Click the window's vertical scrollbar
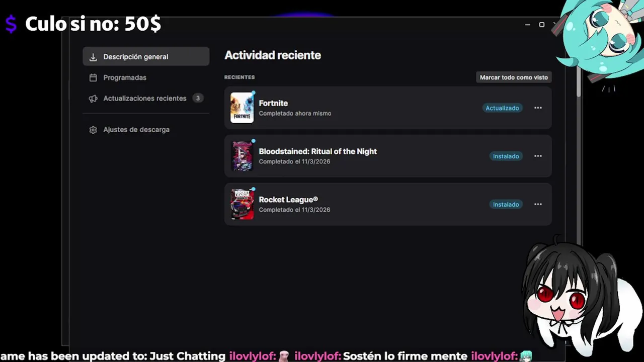 tap(579, 83)
